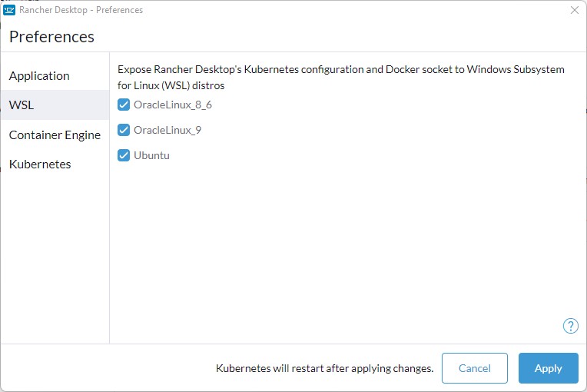This screenshot has width=587, height=392.
Task: Open help via the question mark icon
Action: coord(571,326)
